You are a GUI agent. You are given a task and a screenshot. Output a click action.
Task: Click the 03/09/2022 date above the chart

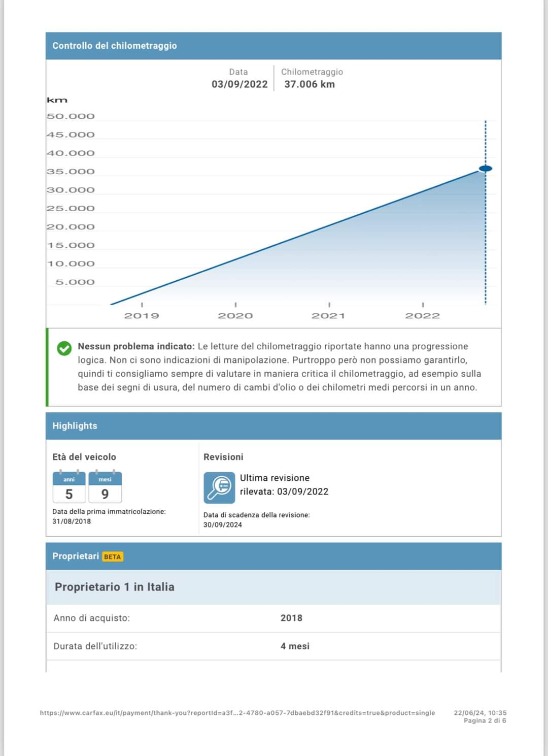pos(239,84)
